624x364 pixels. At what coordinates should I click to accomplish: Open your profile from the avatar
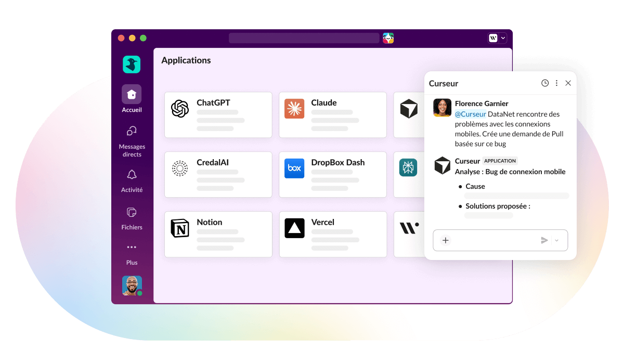(132, 285)
